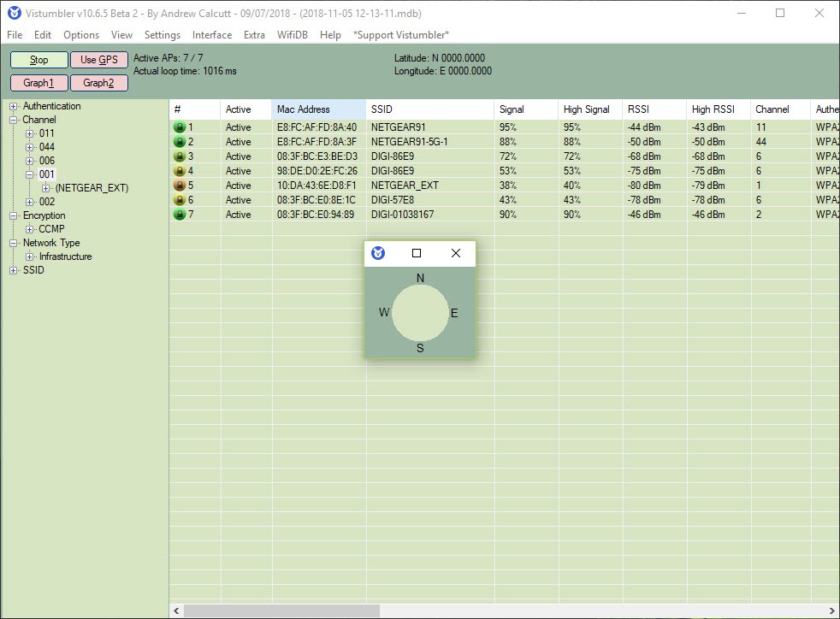Collapse the Channel tree node
Image resolution: width=840 pixels, height=619 pixels.
(x=14, y=120)
